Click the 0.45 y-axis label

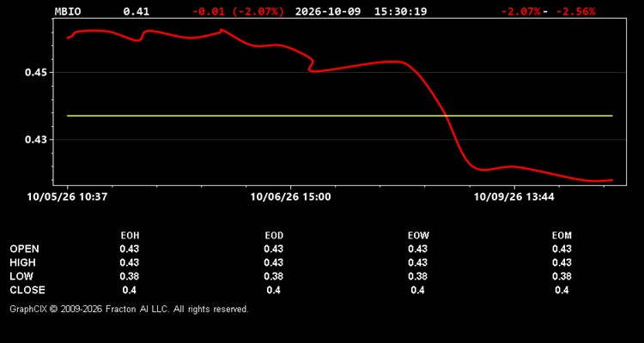click(36, 73)
